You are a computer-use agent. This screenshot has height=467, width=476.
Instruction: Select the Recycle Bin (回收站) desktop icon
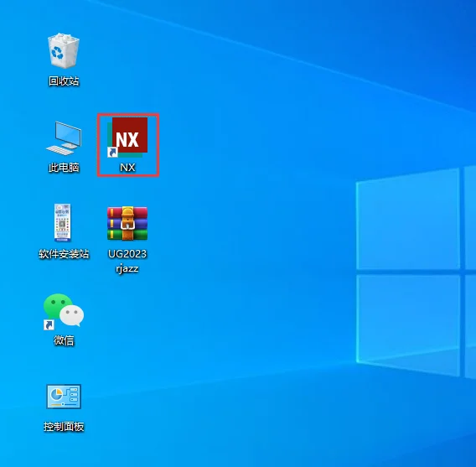click(x=64, y=51)
